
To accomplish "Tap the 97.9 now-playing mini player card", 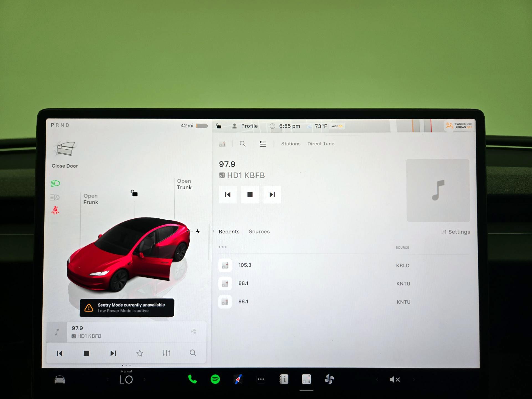I will pos(126,332).
